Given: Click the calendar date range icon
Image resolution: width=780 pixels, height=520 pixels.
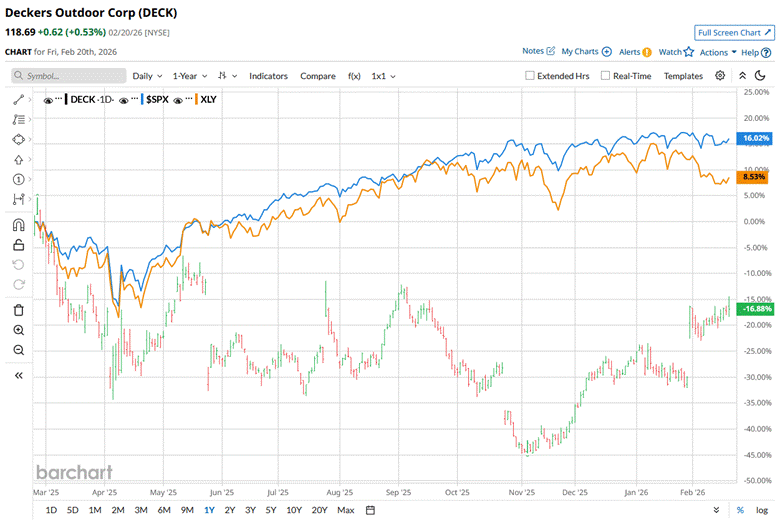Looking at the screenshot, I should click(370, 510).
